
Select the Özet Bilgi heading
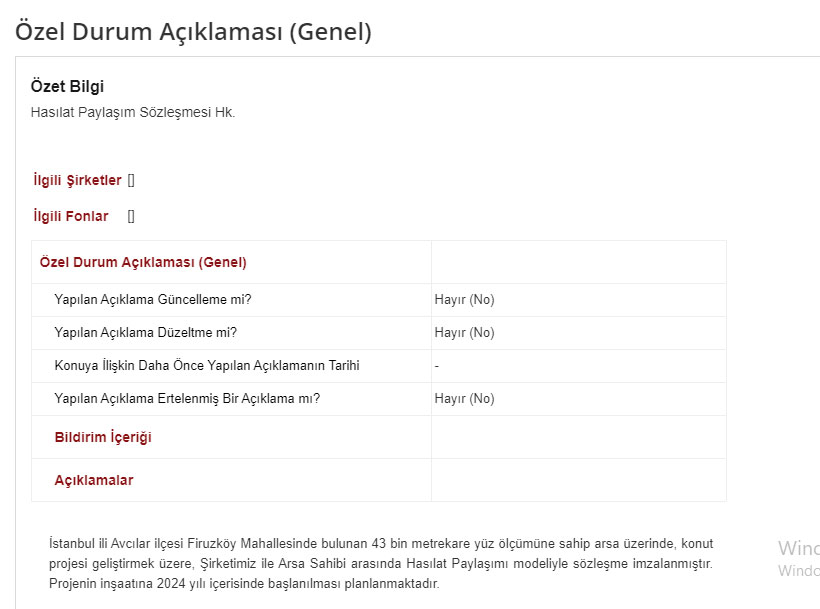pos(67,86)
